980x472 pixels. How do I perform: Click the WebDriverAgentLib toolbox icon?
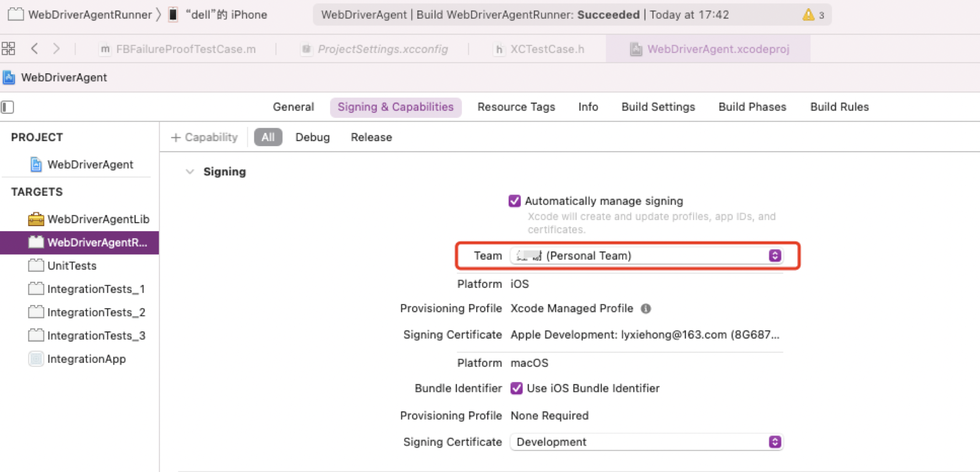[x=36, y=219]
